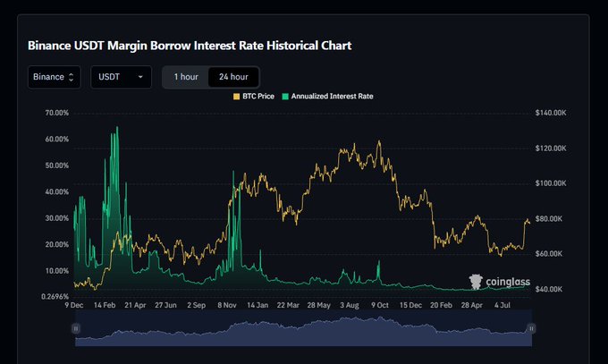The image size is (608, 364).
Task: Click the $120.00K price axis label
Action: tap(551, 148)
